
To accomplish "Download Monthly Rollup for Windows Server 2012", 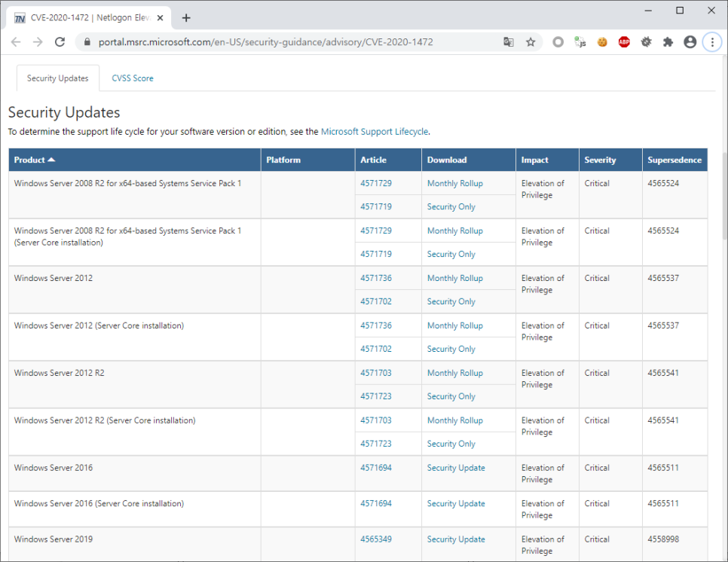I will click(x=455, y=278).
